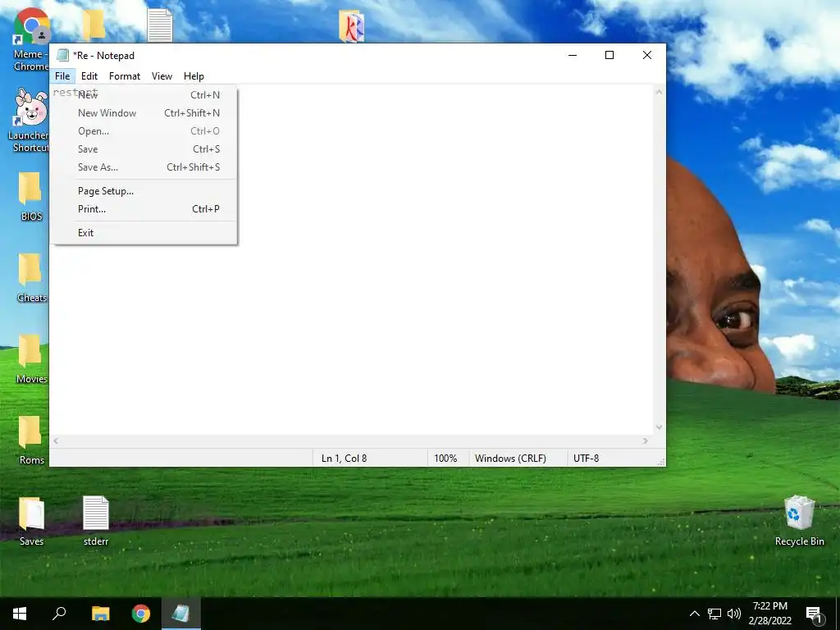The width and height of the screenshot is (840, 630).
Task: Click the horizontal scrollbar left arrow
Action: click(56, 441)
